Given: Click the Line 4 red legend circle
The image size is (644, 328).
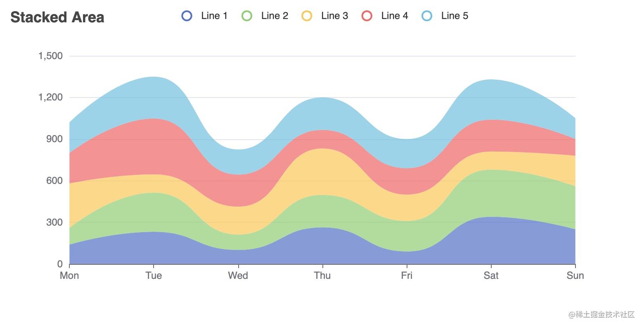Looking at the screenshot, I should pos(367,16).
